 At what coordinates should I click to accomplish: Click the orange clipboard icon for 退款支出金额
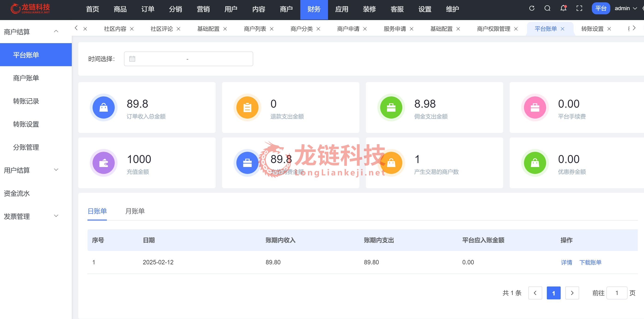pyautogui.click(x=247, y=108)
